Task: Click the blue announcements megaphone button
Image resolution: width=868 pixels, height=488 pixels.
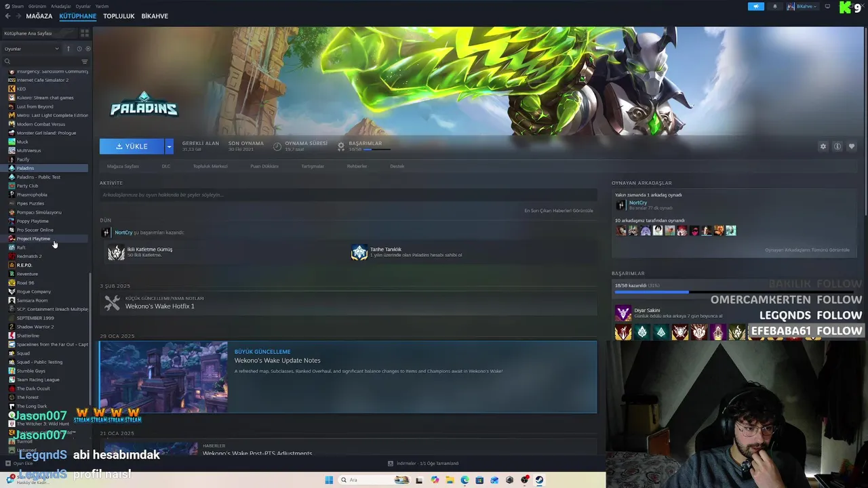Action: pos(756,6)
